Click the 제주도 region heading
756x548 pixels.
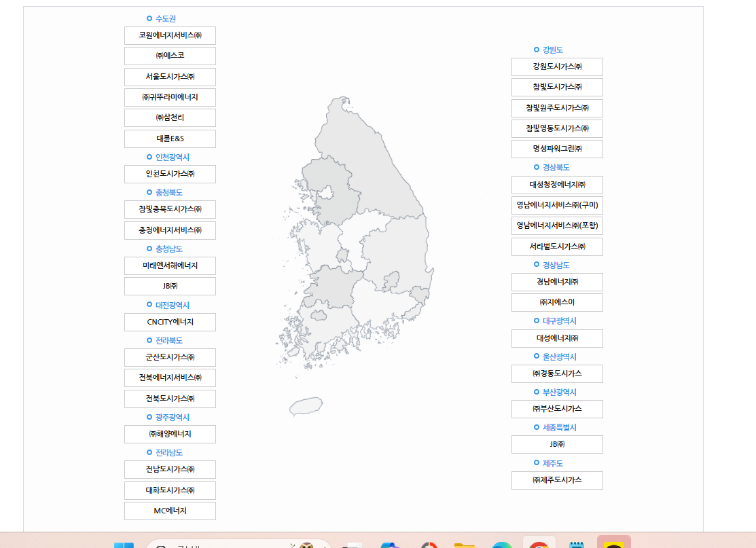[x=552, y=463]
